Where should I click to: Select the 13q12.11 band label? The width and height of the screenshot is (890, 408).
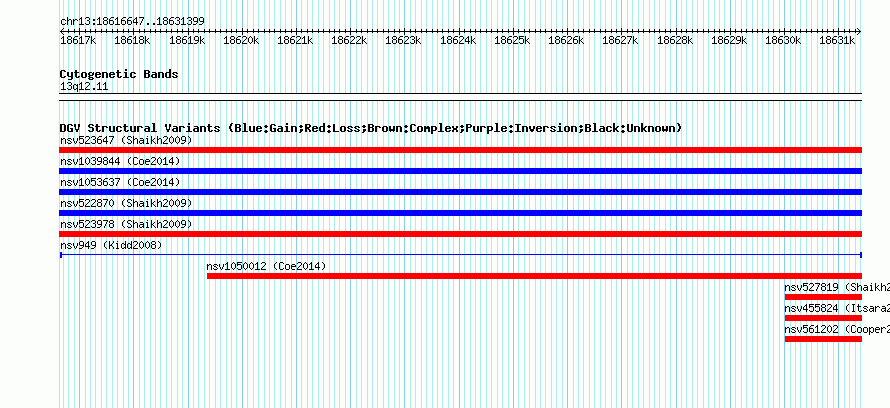coord(84,87)
